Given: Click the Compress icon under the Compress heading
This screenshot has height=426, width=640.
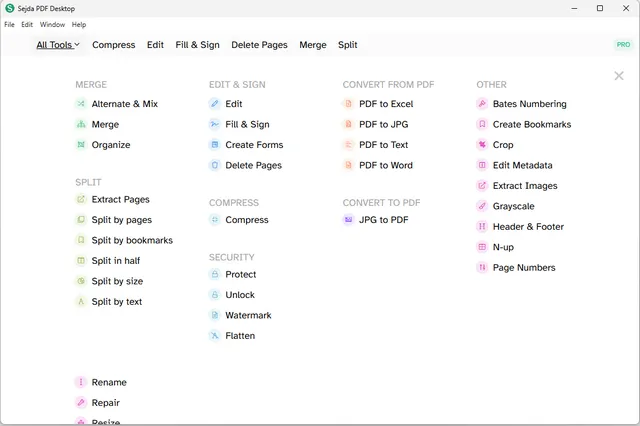Looking at the screenshot, I should click(215, 220).
